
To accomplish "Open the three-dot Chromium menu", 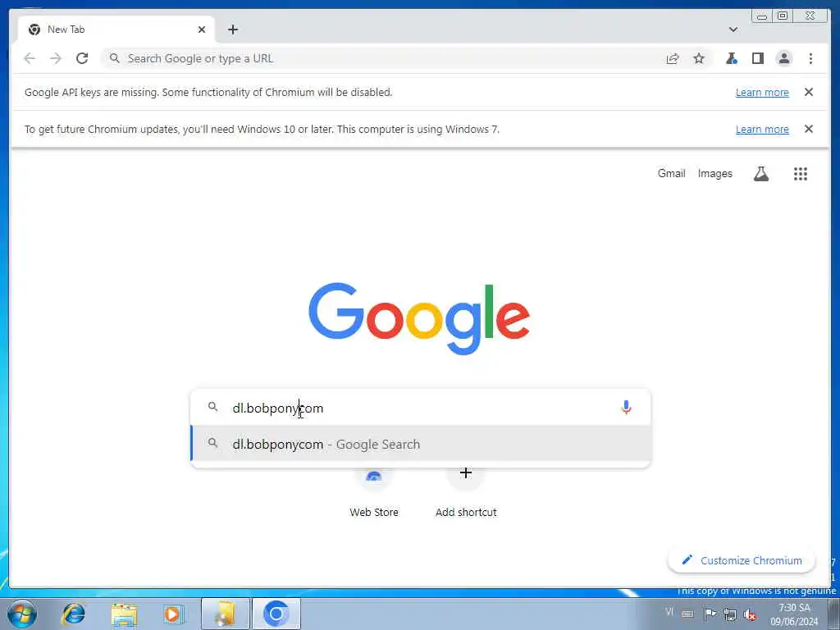I will click(810, 58).
